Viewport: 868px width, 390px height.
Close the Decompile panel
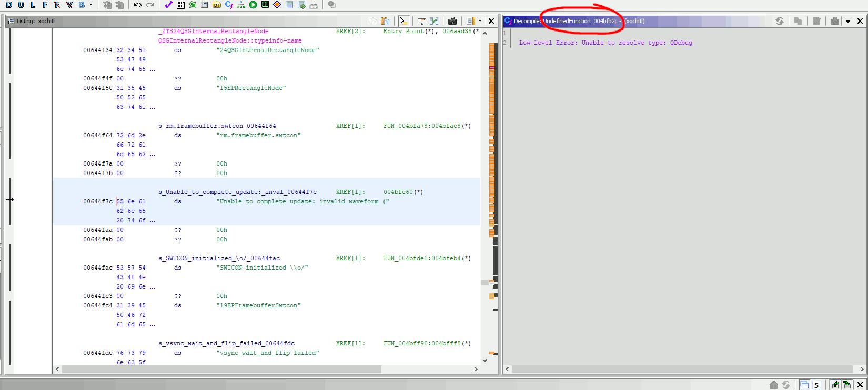click(860, 21)
